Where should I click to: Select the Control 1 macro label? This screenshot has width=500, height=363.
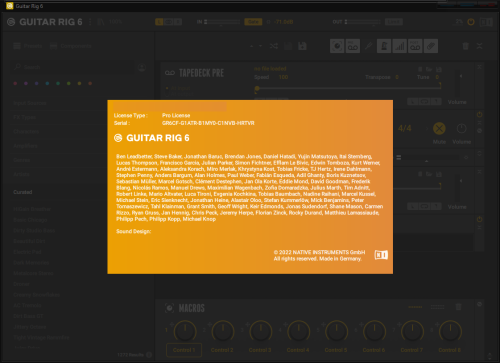[x=184, y=350]
